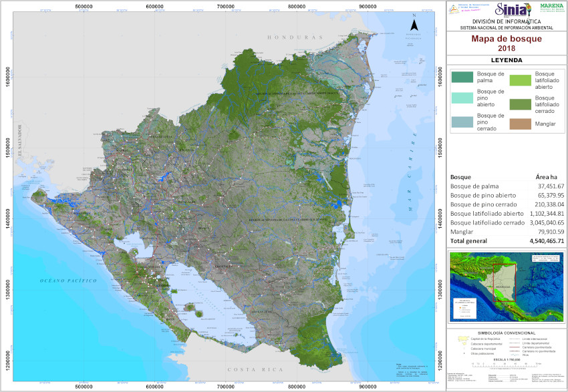The image size is (568, 392).
Task: Select the Bosque de pino abierto swatch
Action: click(x=462, y=98)
